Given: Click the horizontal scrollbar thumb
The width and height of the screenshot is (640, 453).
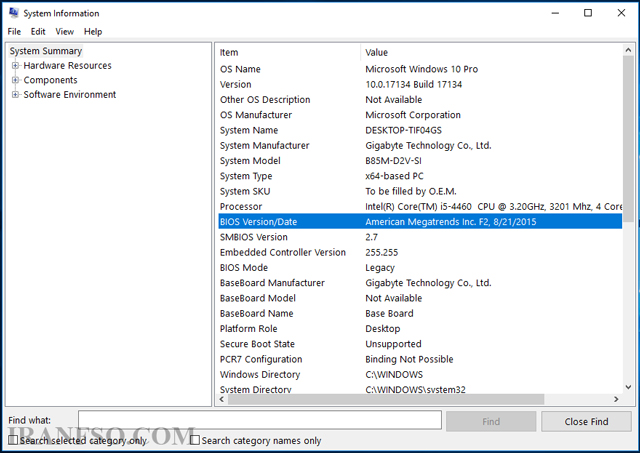Looking at the screenshot, I should pyautogui.click(x=386, y=399).
